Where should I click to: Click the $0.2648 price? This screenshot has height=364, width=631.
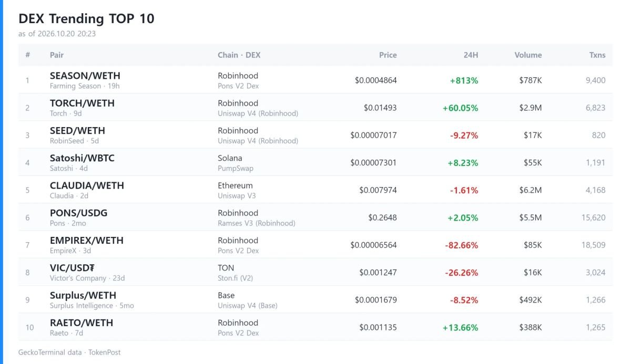pyautogui.click(x=383, y=217)
